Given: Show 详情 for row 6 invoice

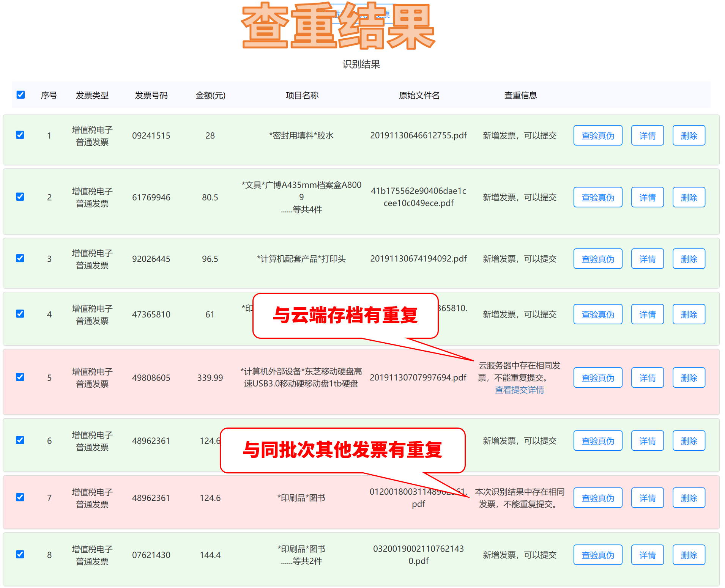Looking at the screenshot, I should click(x=647, y=441).
